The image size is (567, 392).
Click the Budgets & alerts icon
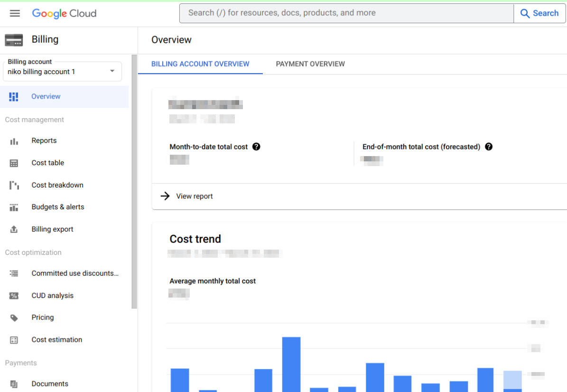pyautogui.click(x=14, y=207)
